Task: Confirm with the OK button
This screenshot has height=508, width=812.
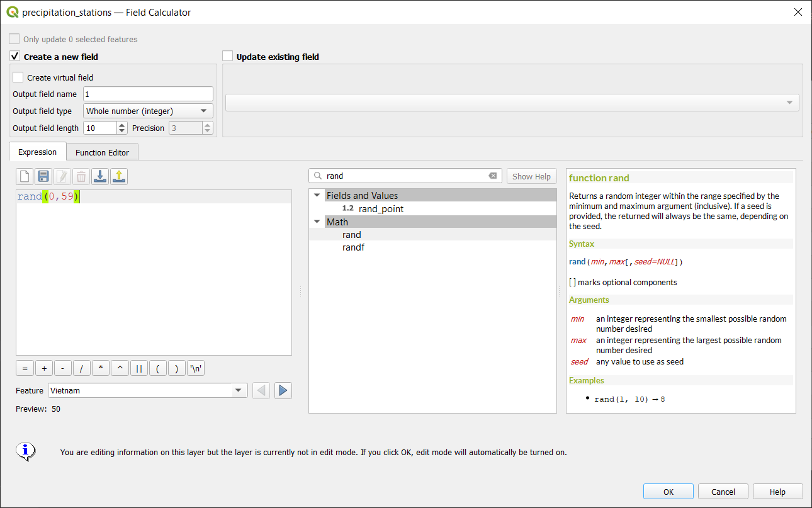Action: (x=668, y=492)
